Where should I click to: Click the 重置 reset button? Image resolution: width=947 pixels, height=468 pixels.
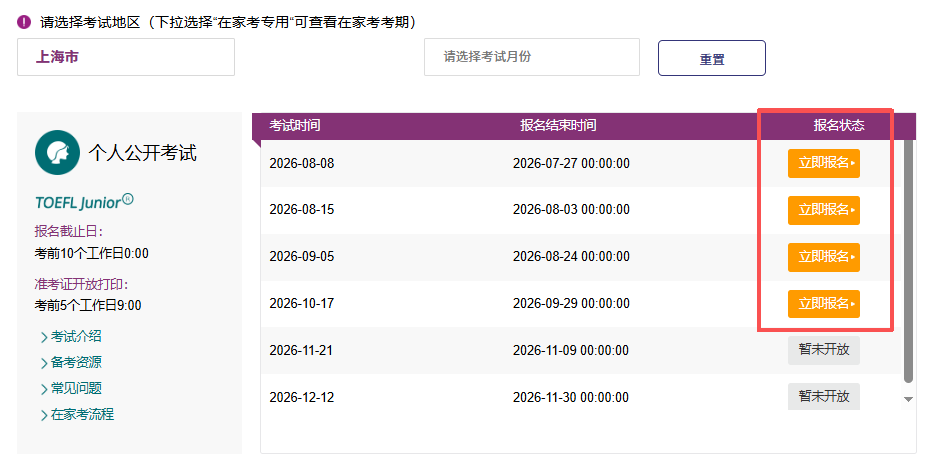coord(711,58)
